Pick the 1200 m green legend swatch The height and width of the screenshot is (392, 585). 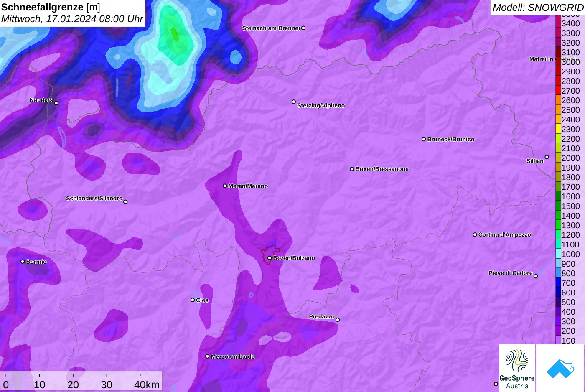point(558,235)
